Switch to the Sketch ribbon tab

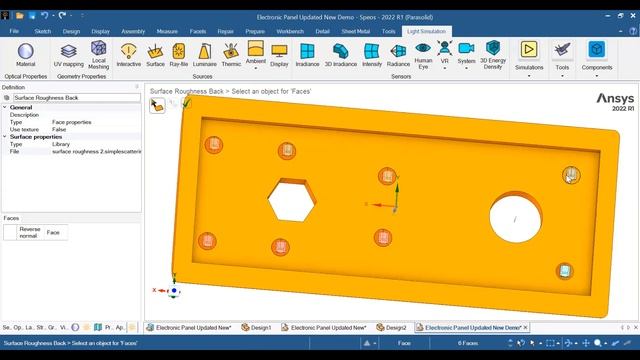(42, 31)
